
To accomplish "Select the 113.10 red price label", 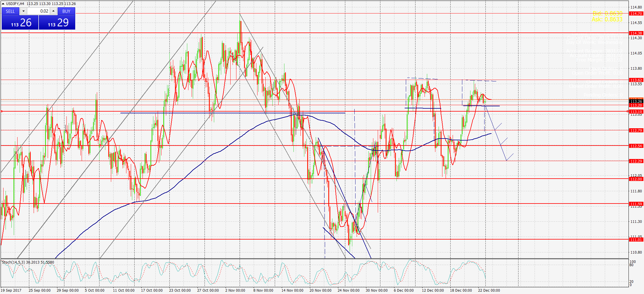I will (x=636, y=112).
